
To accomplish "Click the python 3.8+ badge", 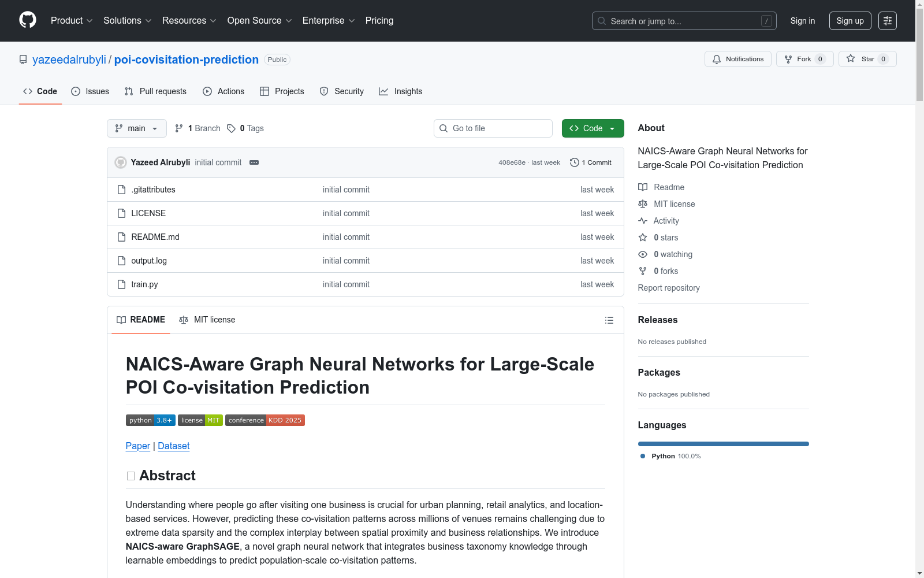I will pyautogui.click(x=151, y=420).
